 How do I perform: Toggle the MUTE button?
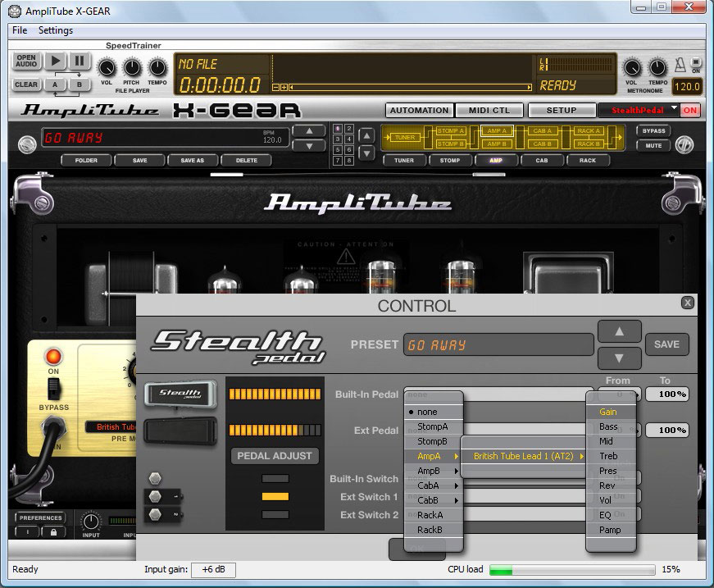653,145
